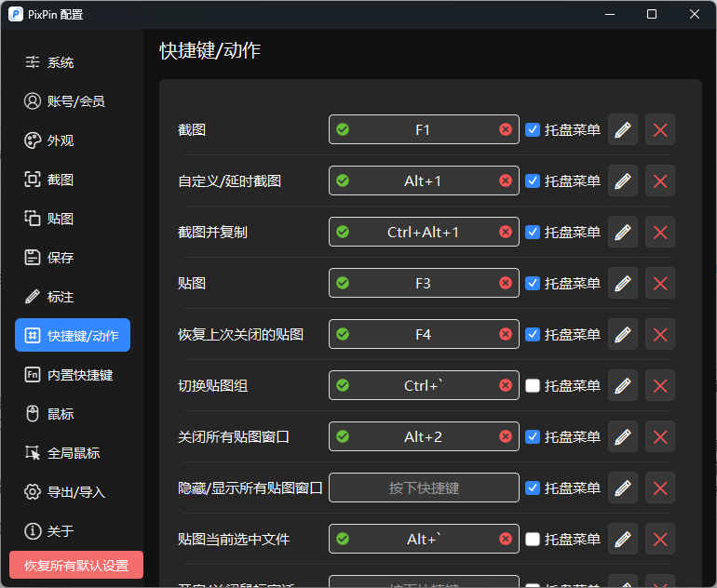Go to the 外观 settings page

[61, 140]
